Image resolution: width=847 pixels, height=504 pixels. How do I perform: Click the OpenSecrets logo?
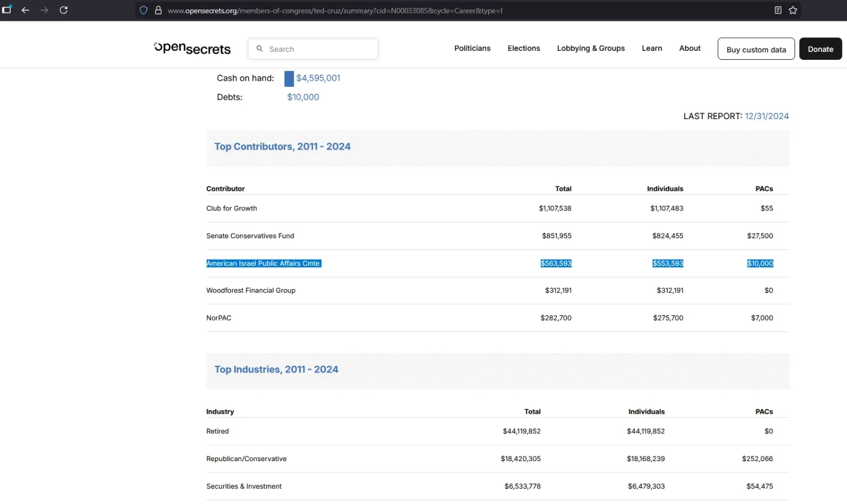click(192, 49)
